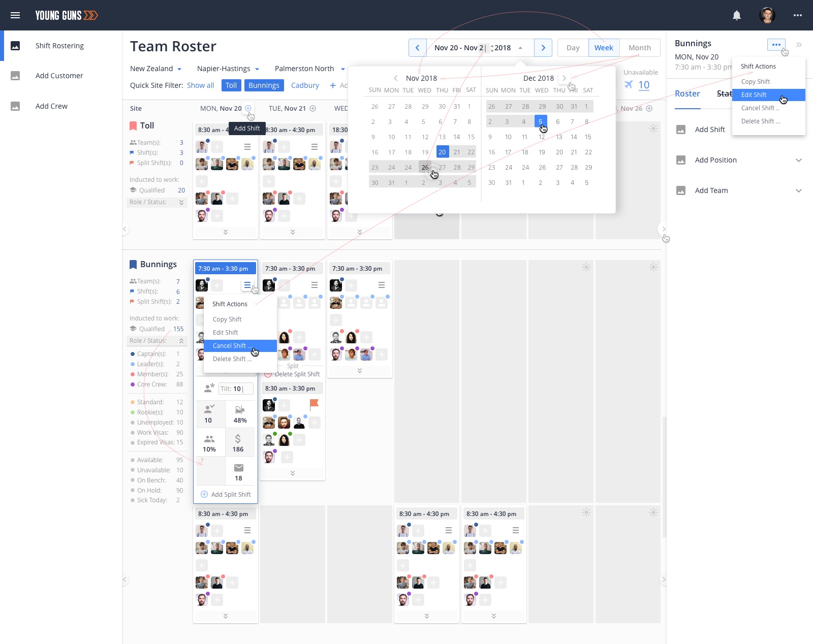The height and width of the screenshot is (644, 813).
Task: Collapse the right side panel arrows
Action: (799, 45)
